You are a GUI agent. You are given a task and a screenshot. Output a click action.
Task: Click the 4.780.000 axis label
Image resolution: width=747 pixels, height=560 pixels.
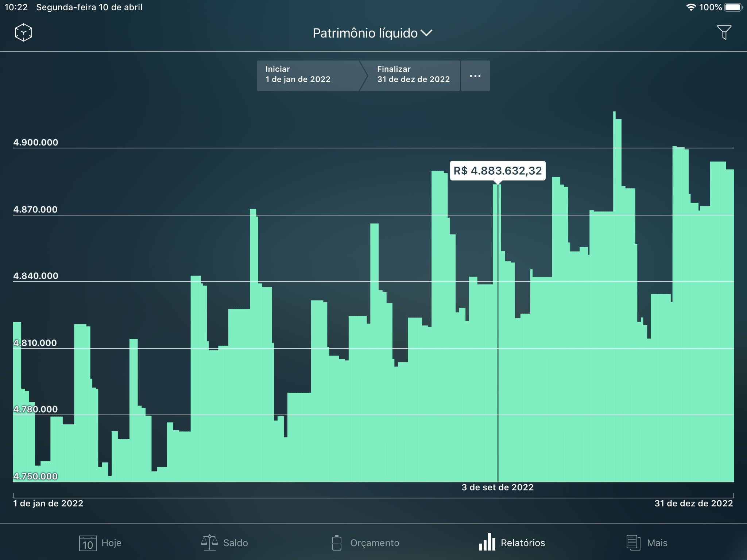[x=35, y=409]
